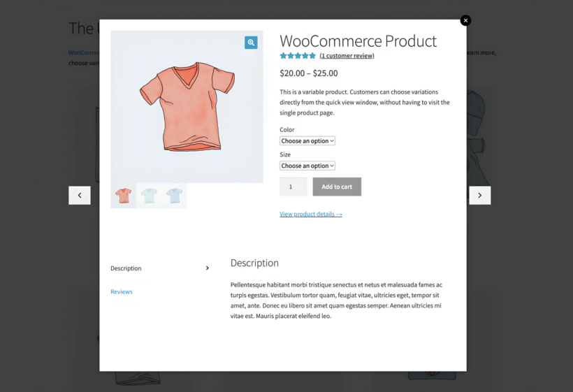
Task: Open the Size dropdown
Action: (307, 166)
